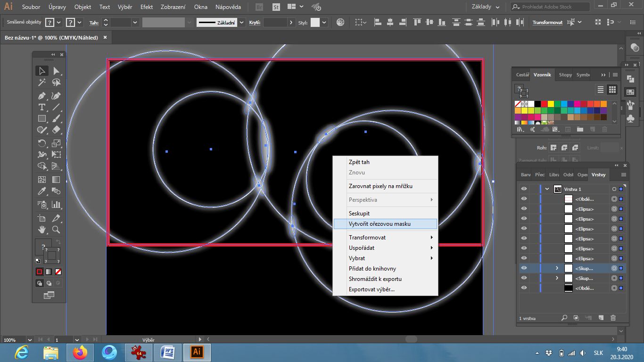Switch swatches panel to list view

tap(600, 90)
